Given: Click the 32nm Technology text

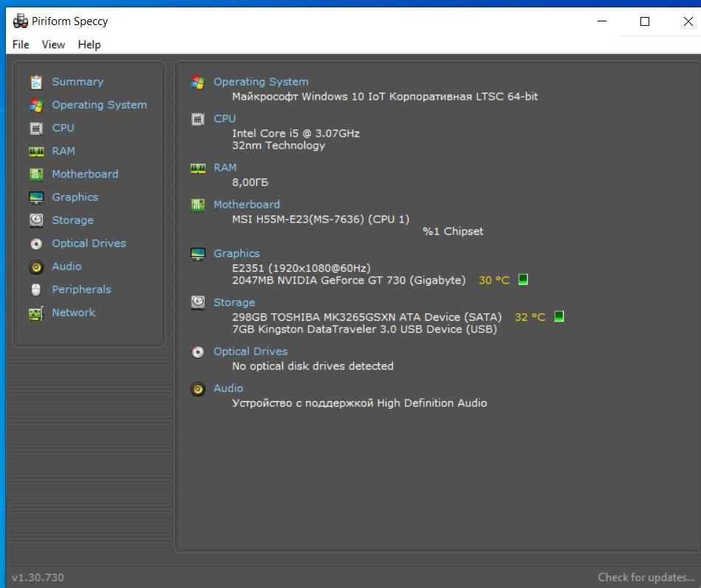Looking at the screenshot, I should pos(278,146).
